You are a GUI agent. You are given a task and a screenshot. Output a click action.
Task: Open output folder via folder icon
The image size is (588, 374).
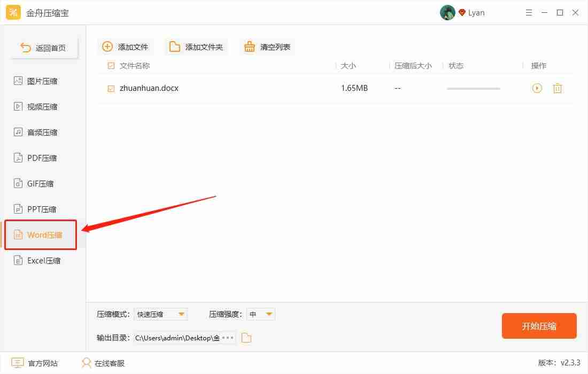[x=246, y=338]
